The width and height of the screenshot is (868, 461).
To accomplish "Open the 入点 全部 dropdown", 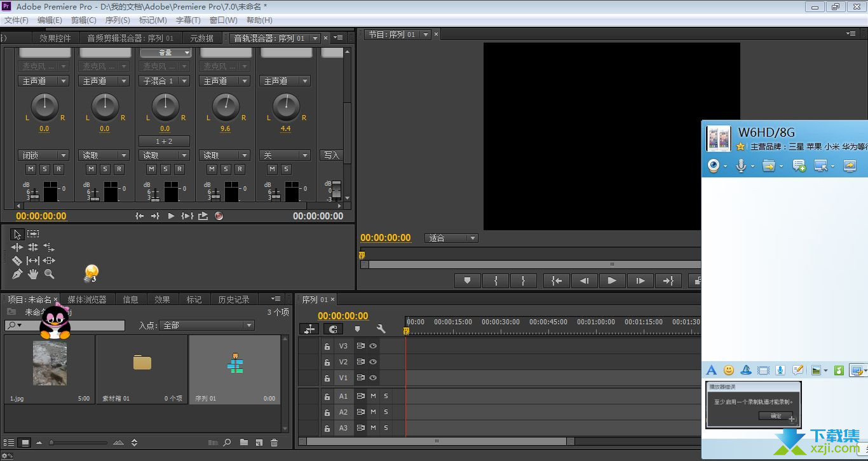I will tap(207, 325).
